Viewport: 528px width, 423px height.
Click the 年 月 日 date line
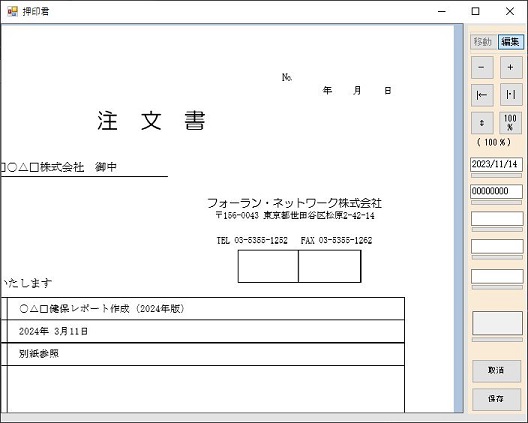click(x=357, y=90)
